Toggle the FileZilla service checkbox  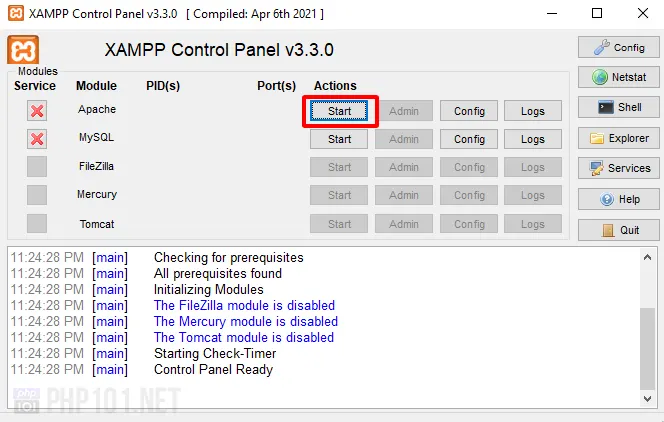coord(37,167)
